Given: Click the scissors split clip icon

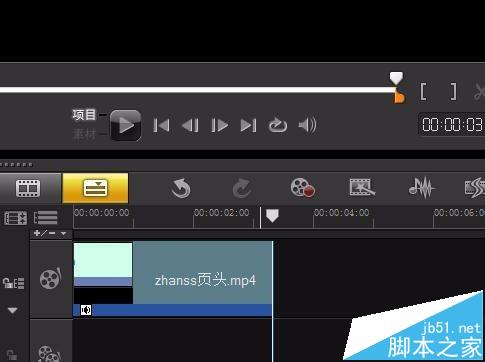Looking at the screenshot, I should [479, 92].
